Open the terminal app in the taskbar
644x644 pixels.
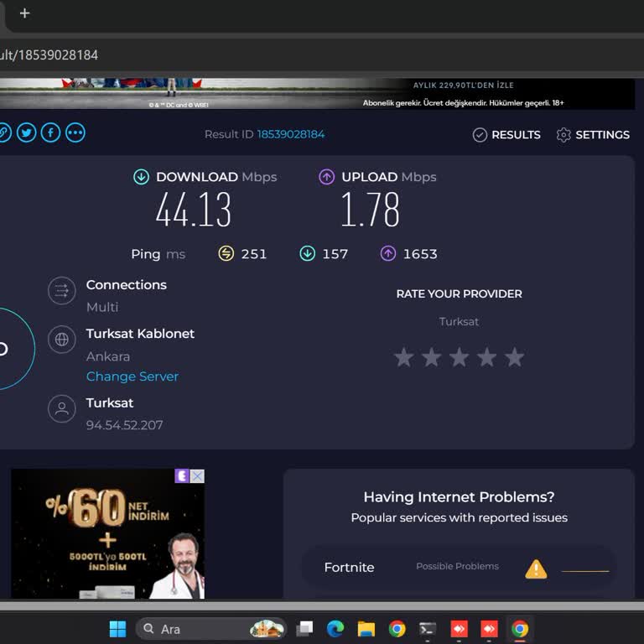[x=428, y=629]
